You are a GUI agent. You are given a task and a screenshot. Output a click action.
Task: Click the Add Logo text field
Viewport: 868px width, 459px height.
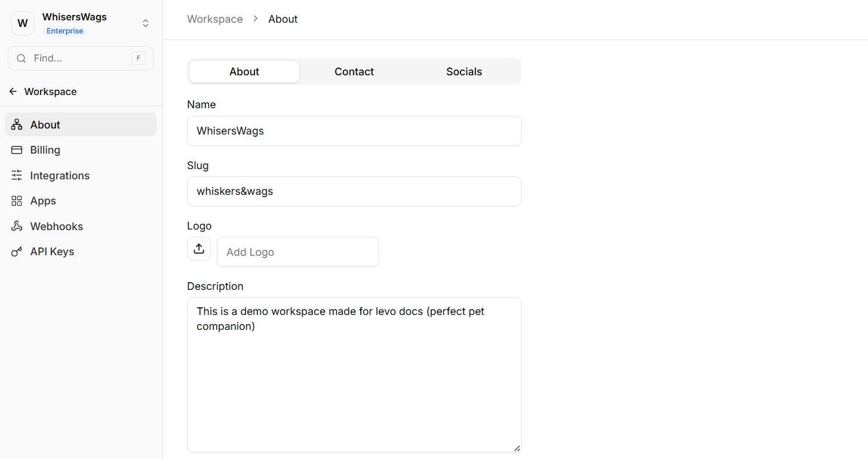[x=297, y=252]
